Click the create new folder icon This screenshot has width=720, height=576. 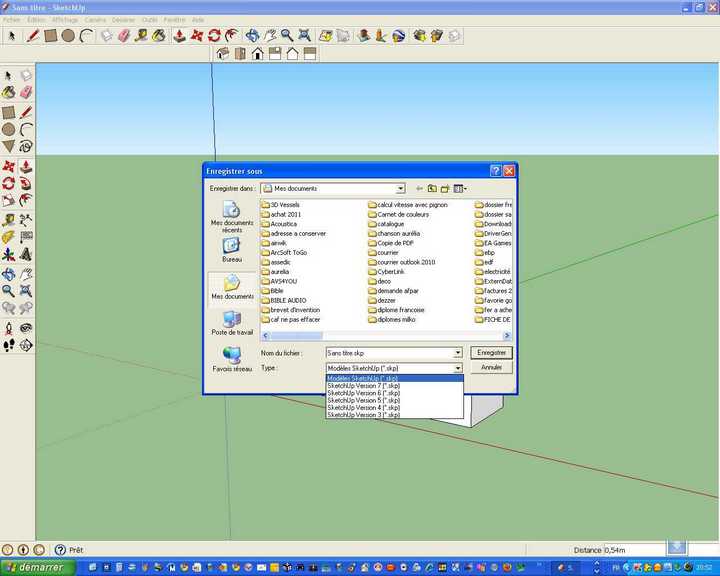pyautogui.click(x=445, y=189)
